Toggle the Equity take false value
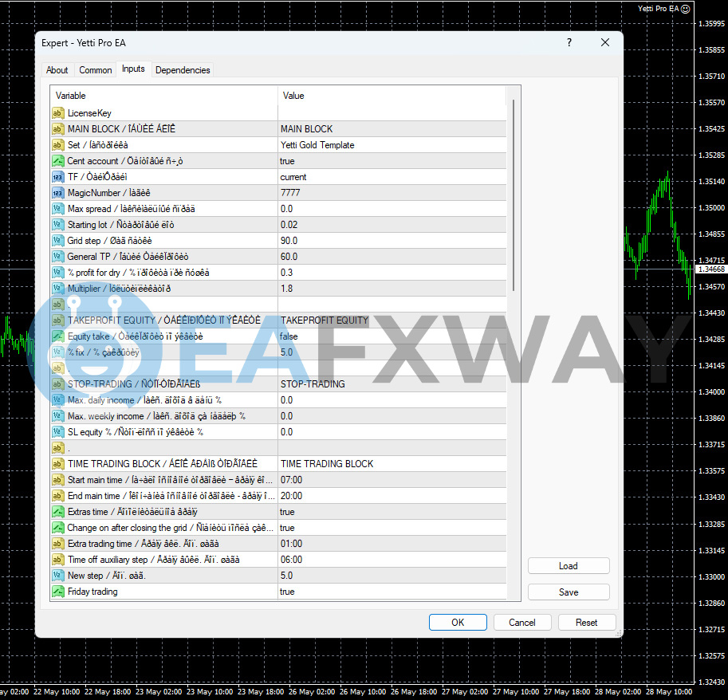The height and width of the screenshot is (700, 728). tap(392, 336)
